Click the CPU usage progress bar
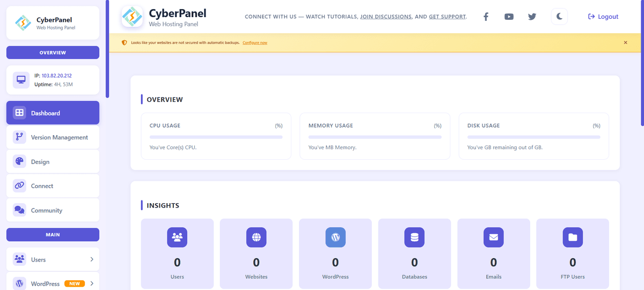The height and width of the screenshot is (290, 644). [x=216, y=137]
